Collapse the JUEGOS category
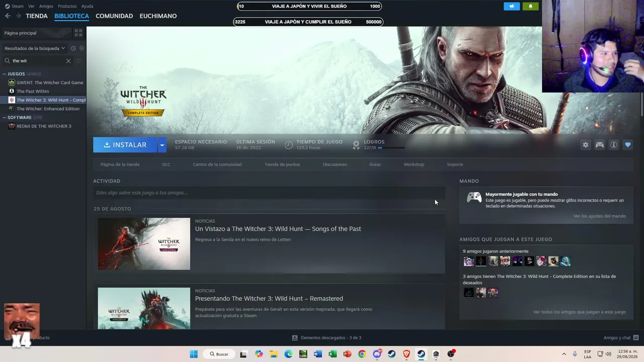Screen dimensions: 644x362 click(5, 74)
